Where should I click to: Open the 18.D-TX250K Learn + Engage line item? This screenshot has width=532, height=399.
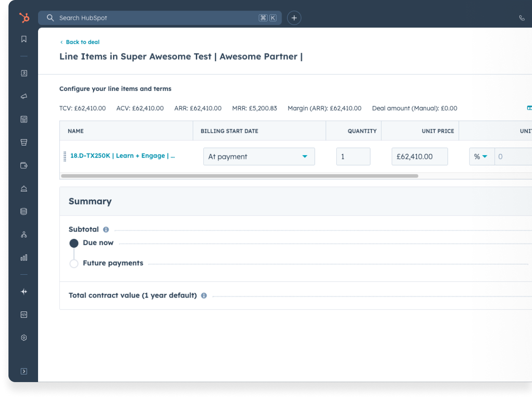(123, 156)
